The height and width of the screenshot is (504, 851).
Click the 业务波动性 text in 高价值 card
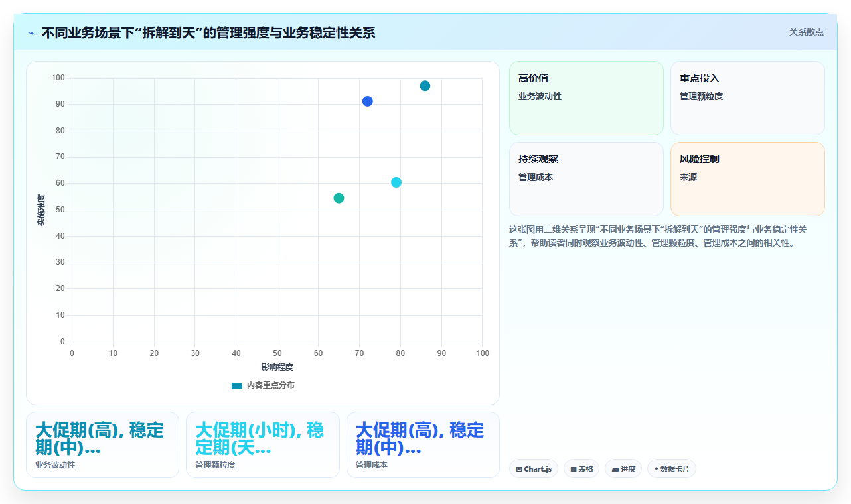point(540,96)
